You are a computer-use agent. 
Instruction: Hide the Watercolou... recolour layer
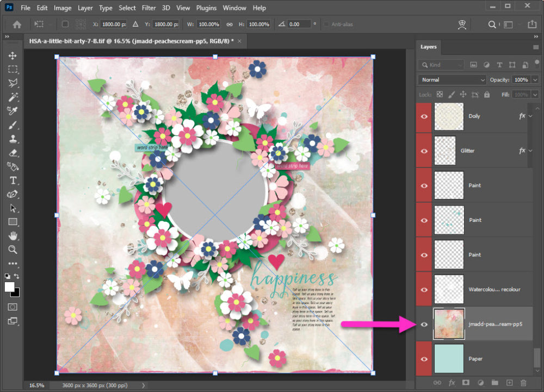(x=424, y=290)
